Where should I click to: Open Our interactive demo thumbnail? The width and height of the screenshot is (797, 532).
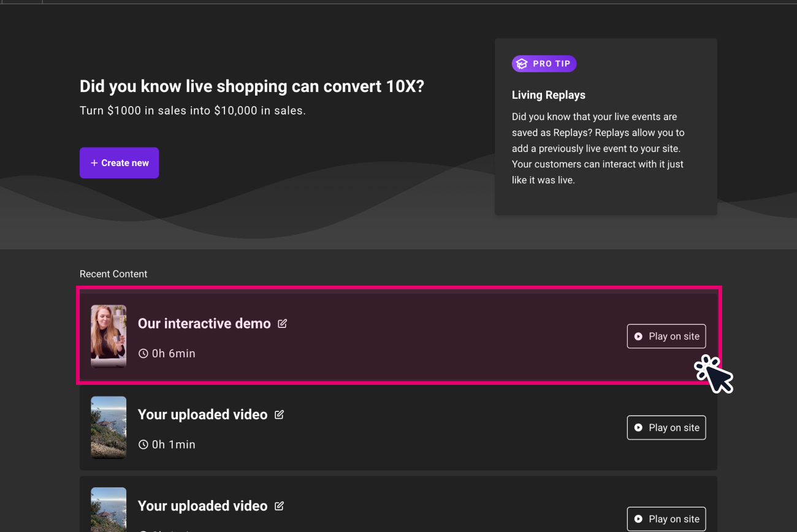tap(109, 336)
